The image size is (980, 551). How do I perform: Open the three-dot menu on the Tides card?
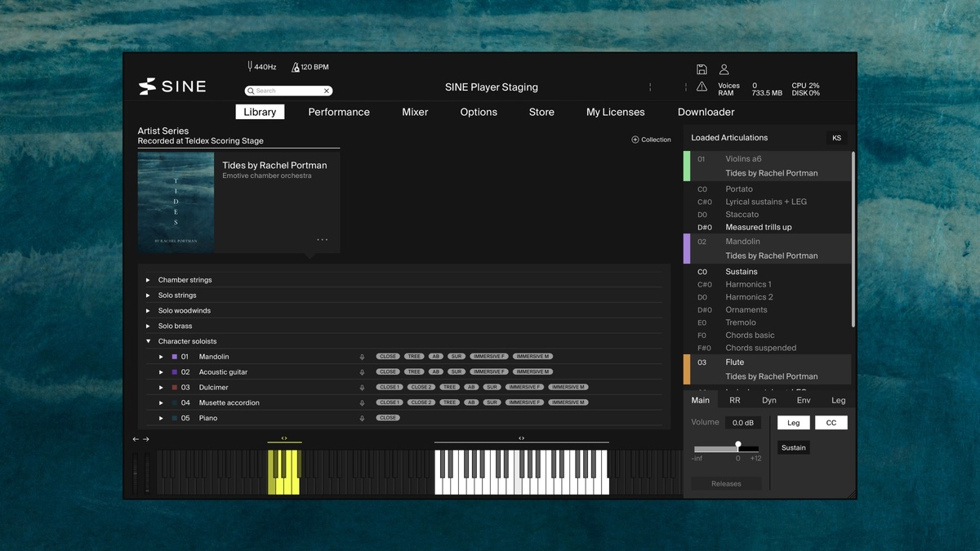click(x=323, y=240)
